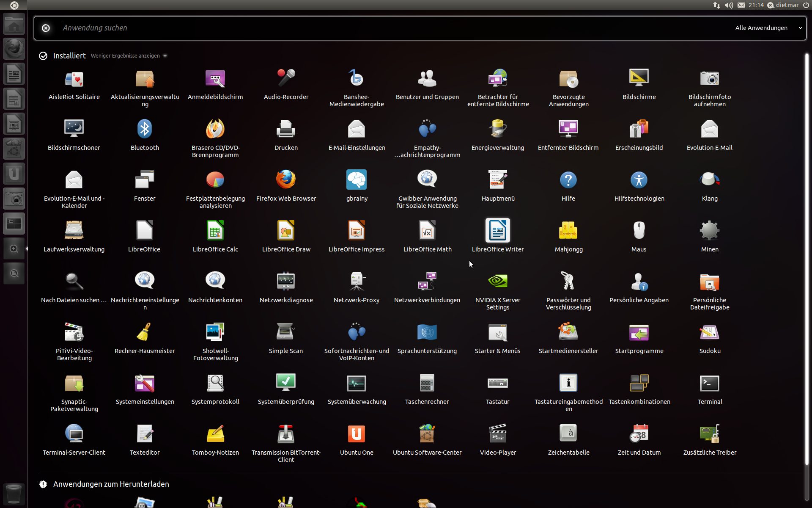Launch Ubuntu One

click(357, 440)
